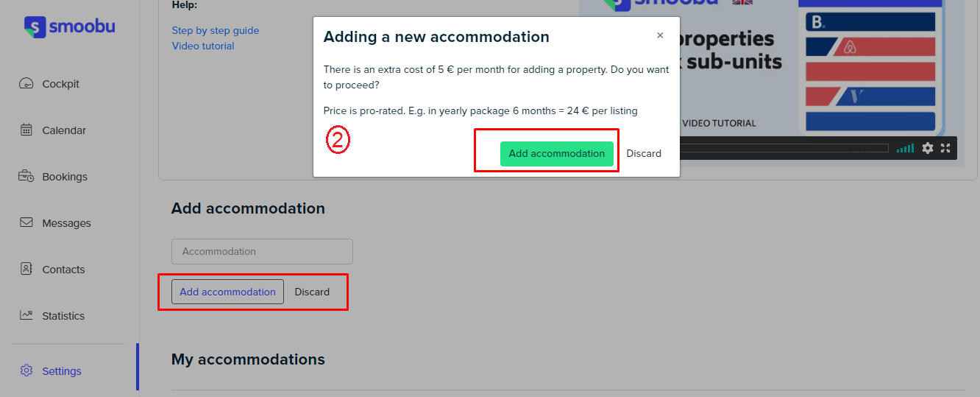
Task: Click Discard inside the dialog
Action: click(x=644, y=153)
